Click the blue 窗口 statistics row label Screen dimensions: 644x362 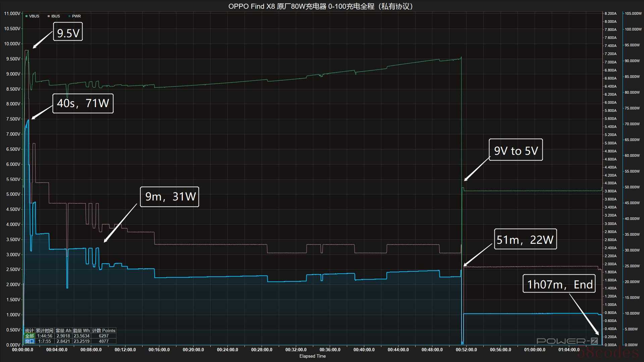tap(30, 341)
